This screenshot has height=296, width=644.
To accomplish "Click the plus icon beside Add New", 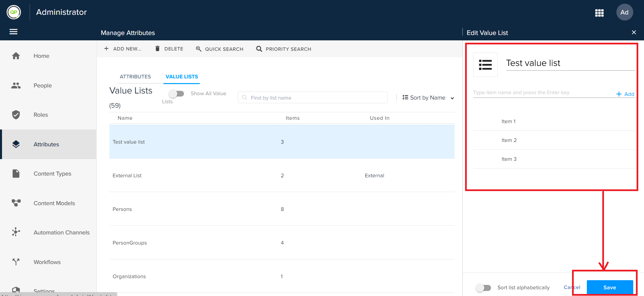I will [106, 49].
